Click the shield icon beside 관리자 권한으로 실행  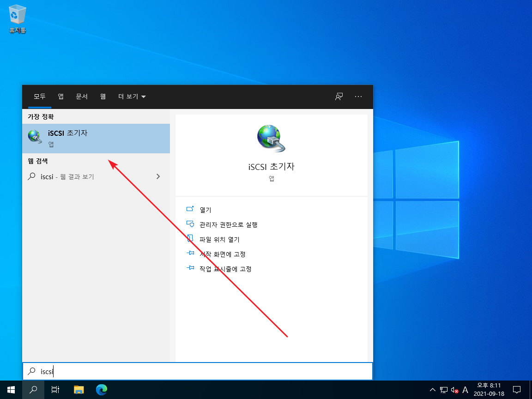190,224
